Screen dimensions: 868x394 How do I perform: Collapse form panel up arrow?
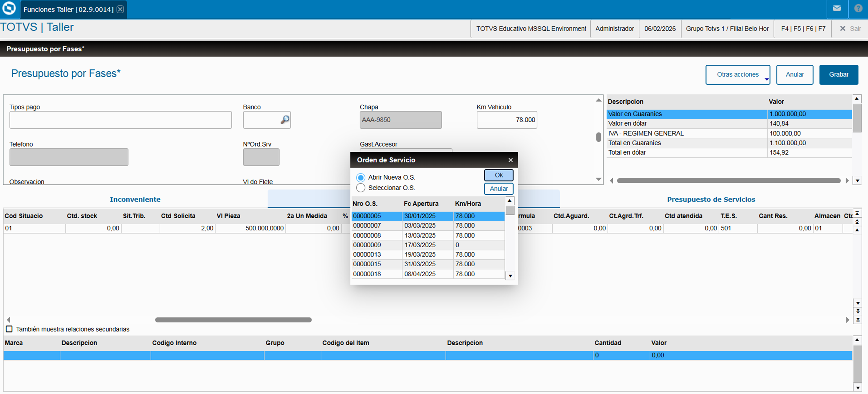[x=599, y=100]
